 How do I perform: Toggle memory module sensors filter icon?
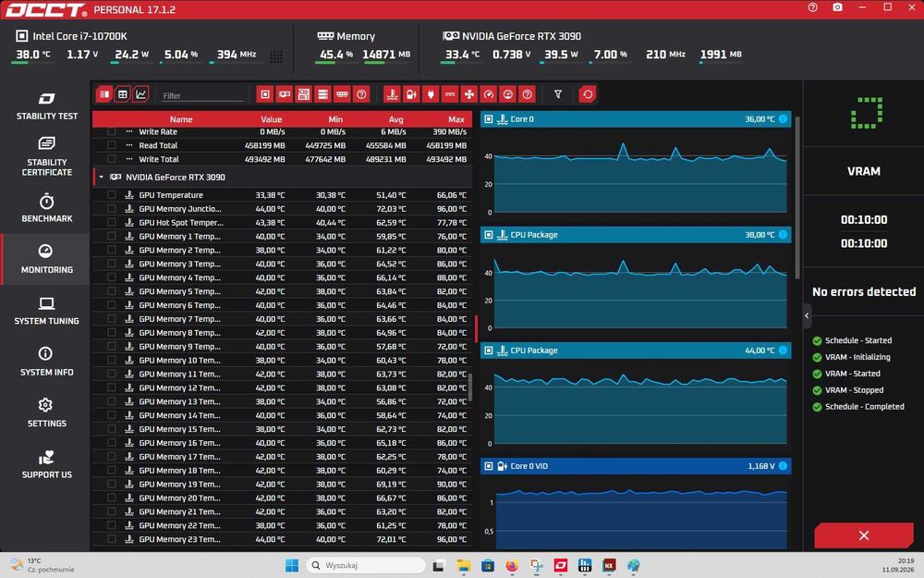tap(343, 94)
